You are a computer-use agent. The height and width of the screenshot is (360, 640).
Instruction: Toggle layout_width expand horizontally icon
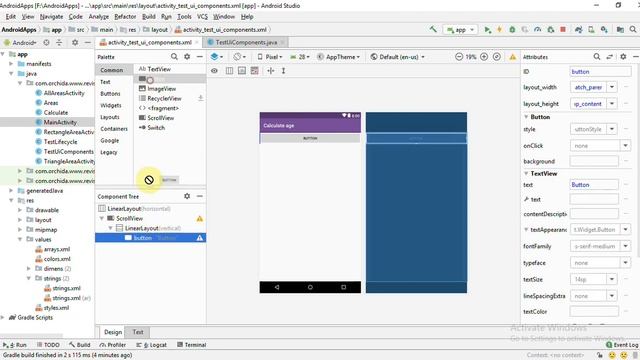[271, 71]
